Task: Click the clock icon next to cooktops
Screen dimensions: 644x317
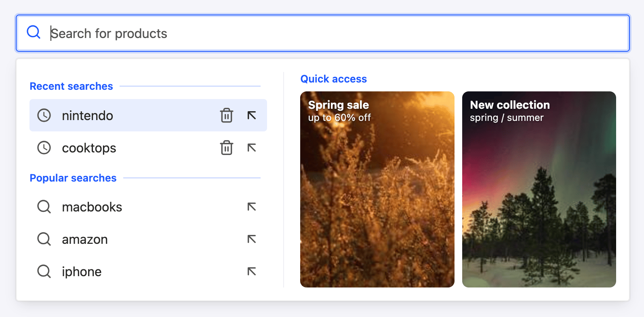Action: (44, 148)
